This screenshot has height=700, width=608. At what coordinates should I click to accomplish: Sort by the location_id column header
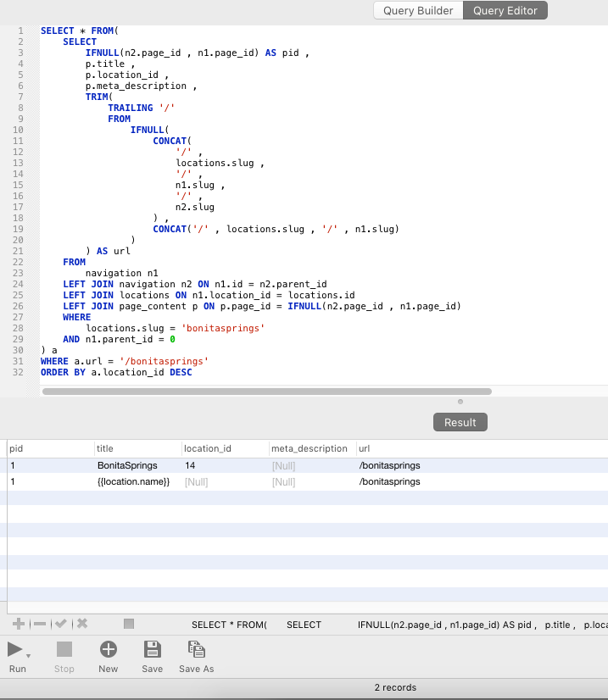pyautogui.click(x=207, y=448)
